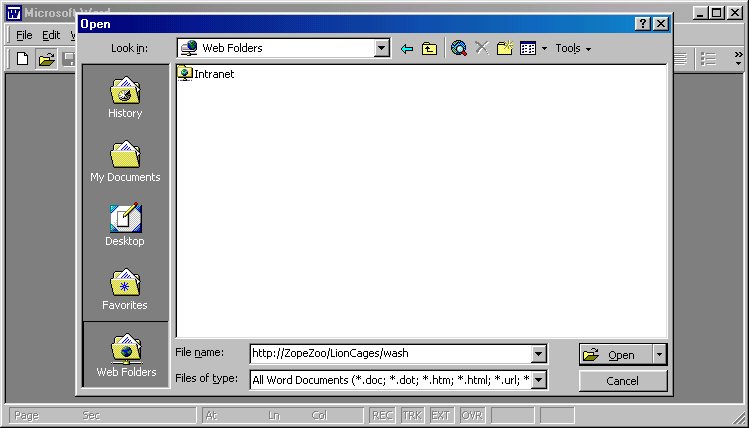The image size is (749, 428).
Task: Open the Tools menu in dialog
Action: [x=572, y=48]
